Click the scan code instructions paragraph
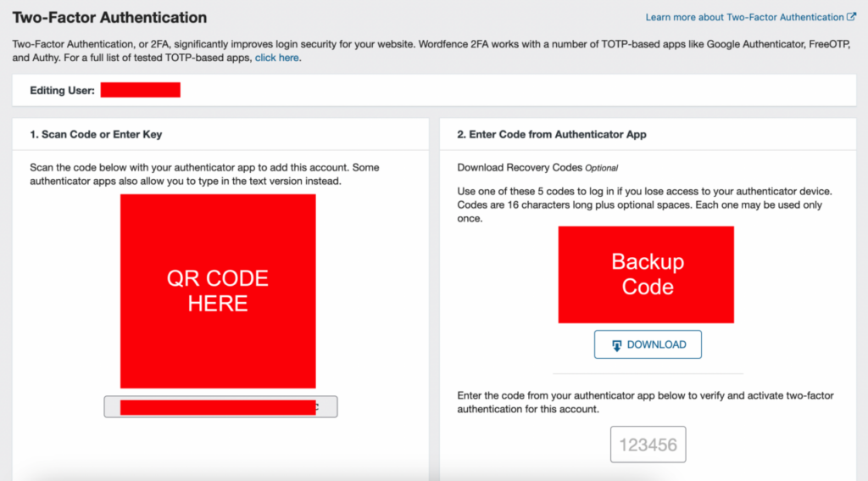Screen dimensions: 868x481 (x=219, y=174)
